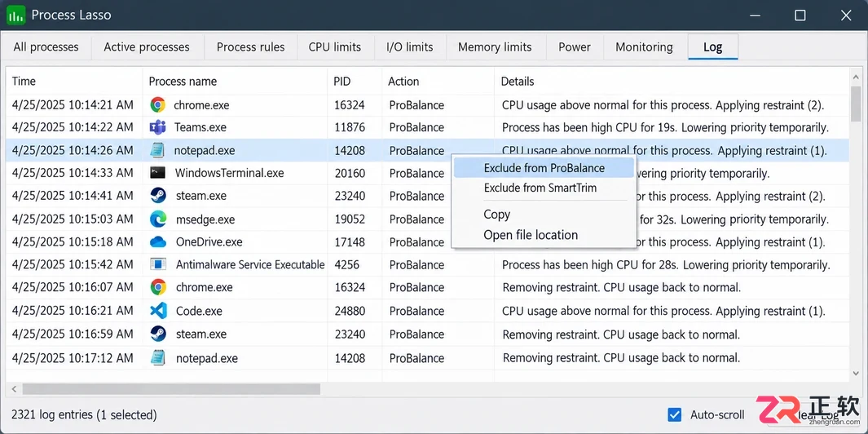Click PID 24880 cell
Viewport: 868px width, 434px height.
point(350,311)
